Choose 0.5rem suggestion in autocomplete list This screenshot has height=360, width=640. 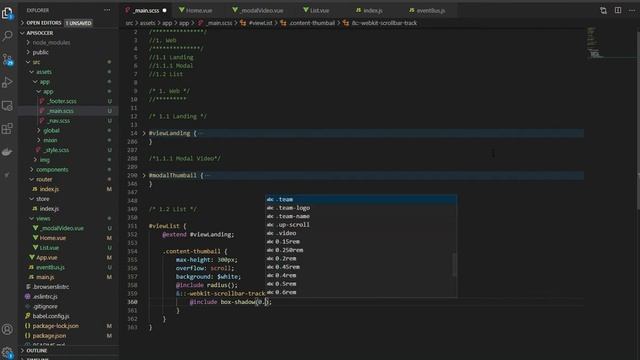click(x=361, y=284)
